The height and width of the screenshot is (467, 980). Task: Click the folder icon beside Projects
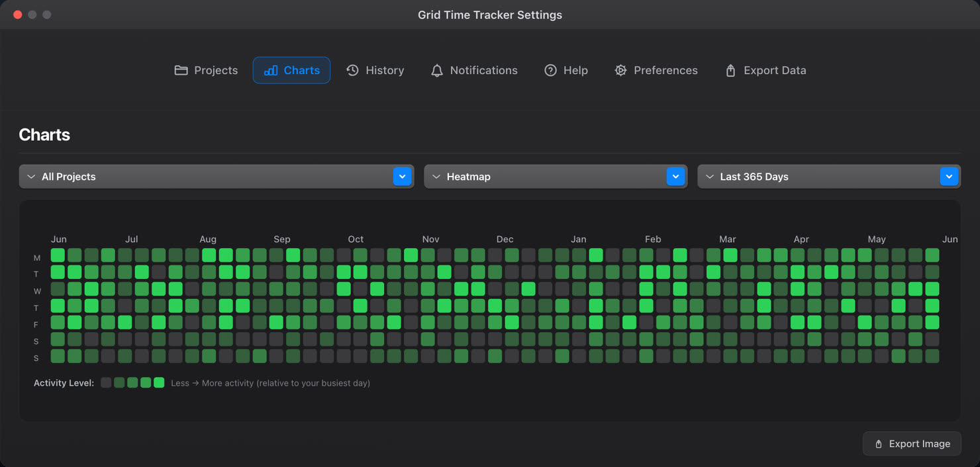coord(181,70)
